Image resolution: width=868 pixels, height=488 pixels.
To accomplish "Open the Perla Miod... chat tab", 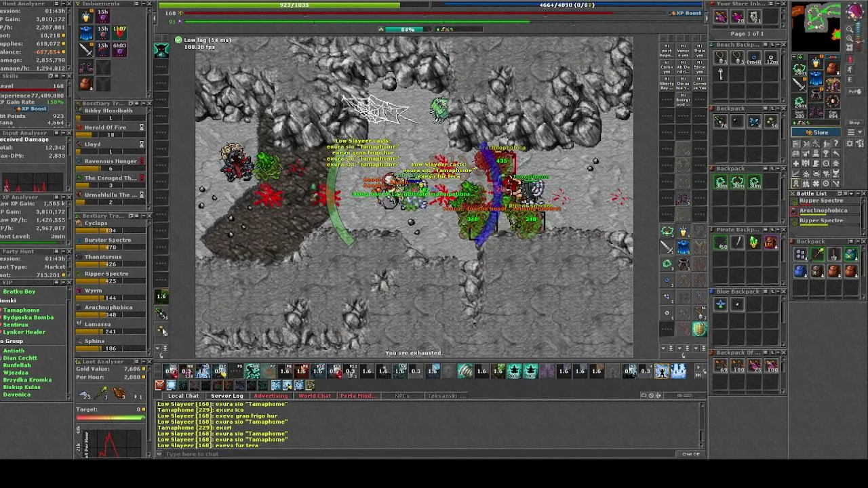I will (358, 396).
